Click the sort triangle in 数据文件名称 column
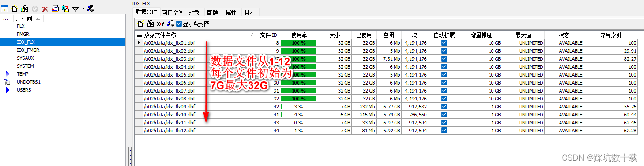Image resolution: width=644 pixels, height=166 pixels. pyautogui.click(x=253, y=35)
